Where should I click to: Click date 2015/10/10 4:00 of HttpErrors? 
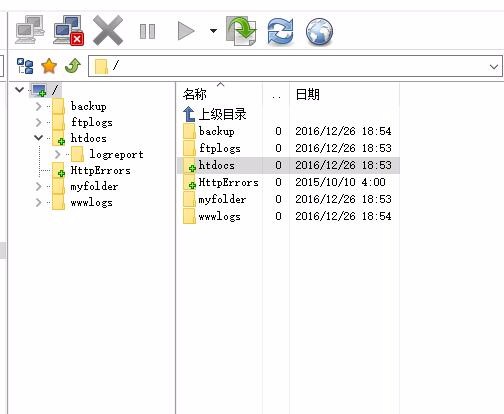(340, 182)
